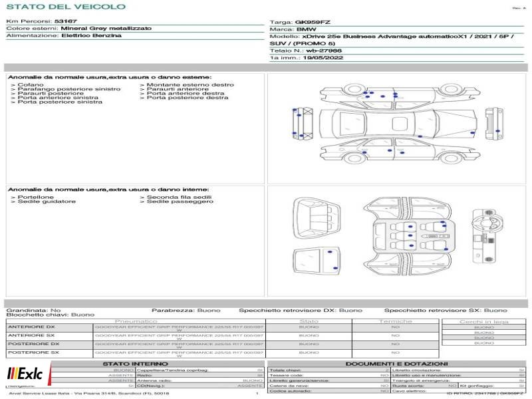Select the 'ANTERIORE SX' tyre row
The height and width of the screenshot is (399, 532).
[x=222, y=336]
